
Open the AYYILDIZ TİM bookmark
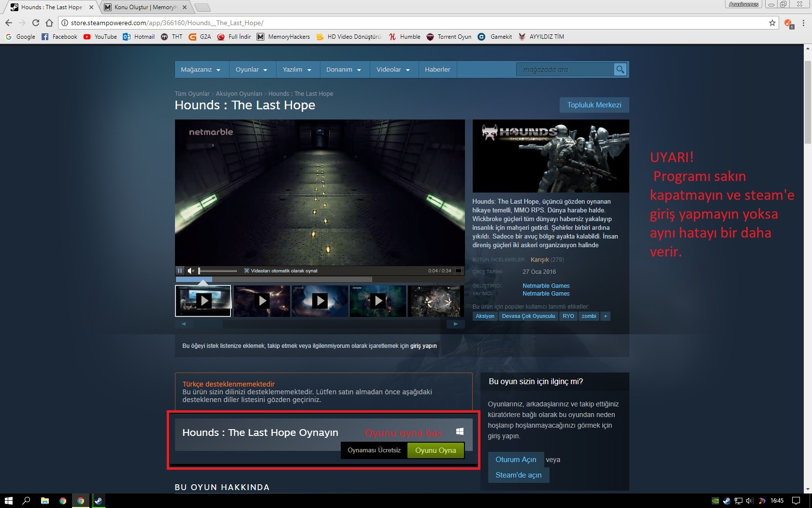click(x=541, y=37)
